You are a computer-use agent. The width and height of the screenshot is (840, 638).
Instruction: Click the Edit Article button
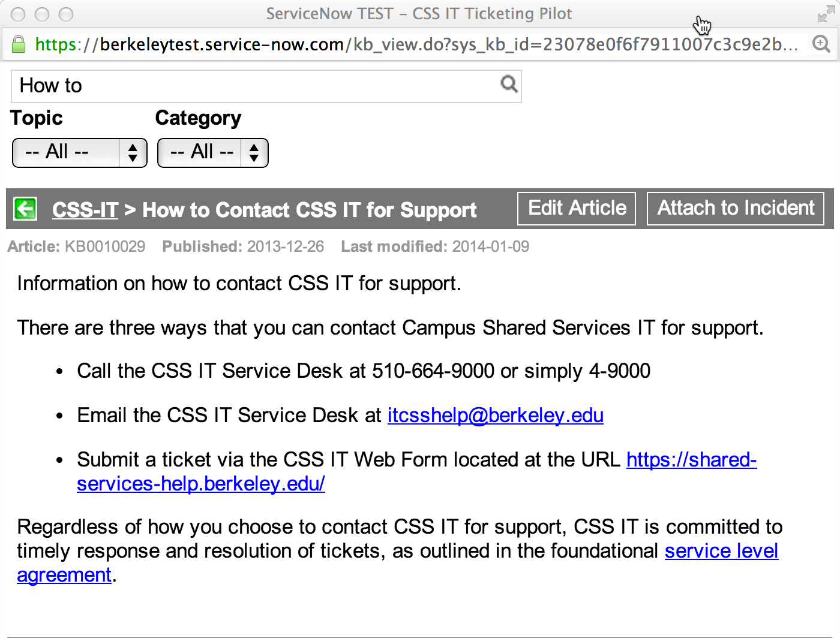point(577,209)
